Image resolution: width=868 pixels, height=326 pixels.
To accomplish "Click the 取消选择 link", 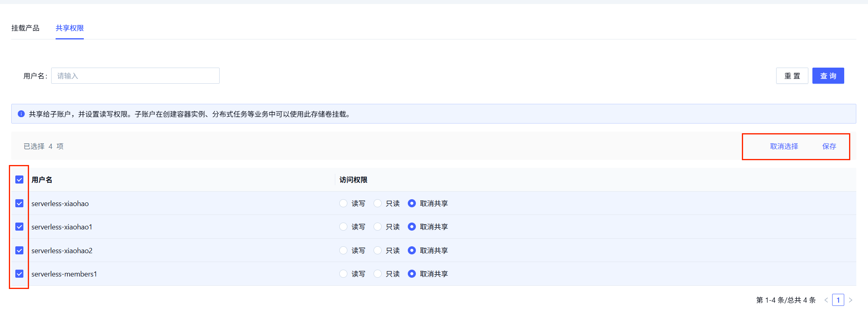I will pos(784,146).
